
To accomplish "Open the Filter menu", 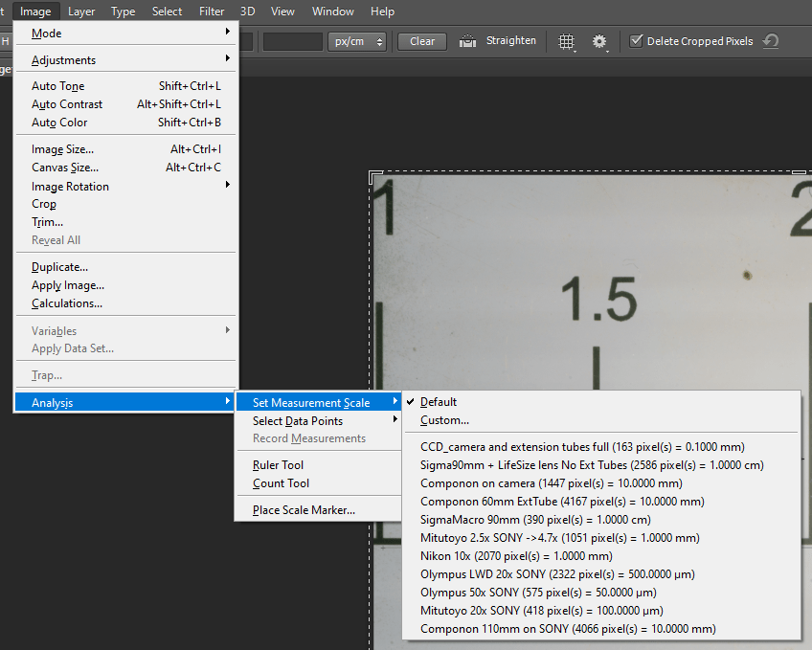I will 212,11.
